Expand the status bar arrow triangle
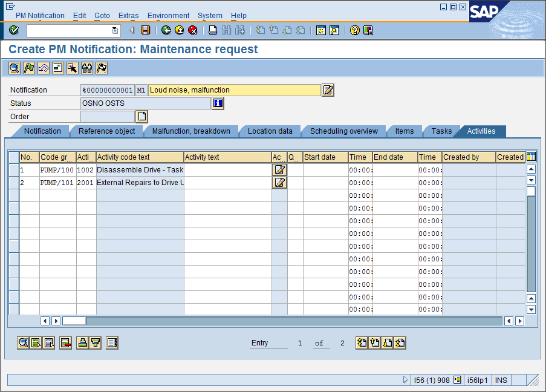546x392 pixels. point(405,380)
